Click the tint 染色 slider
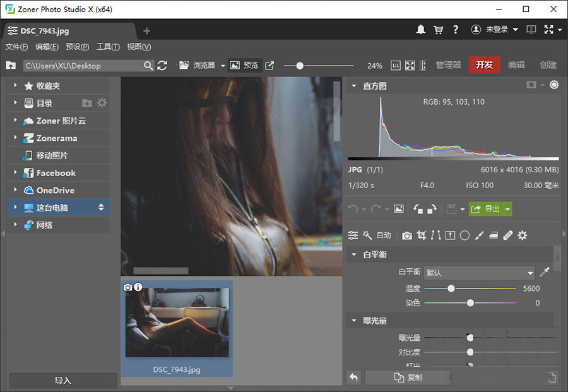Viewport: 568px width, 392px height. pos(470,302)
